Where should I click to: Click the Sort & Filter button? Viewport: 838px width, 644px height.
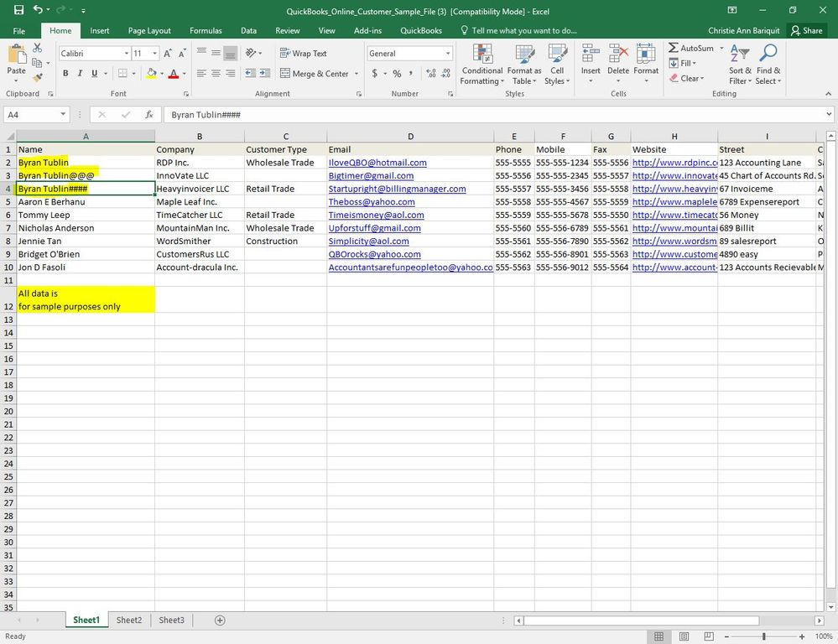(x=740, y=65)
